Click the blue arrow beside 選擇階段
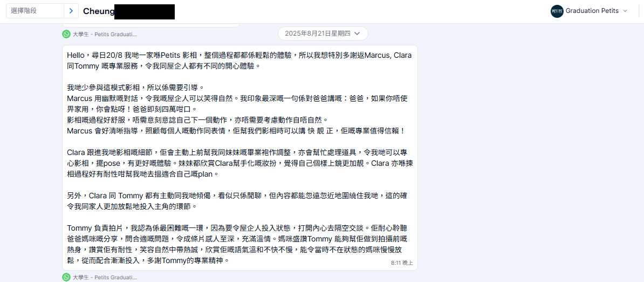The height and width of the screenshot is (282, 644). coord(71,11)
